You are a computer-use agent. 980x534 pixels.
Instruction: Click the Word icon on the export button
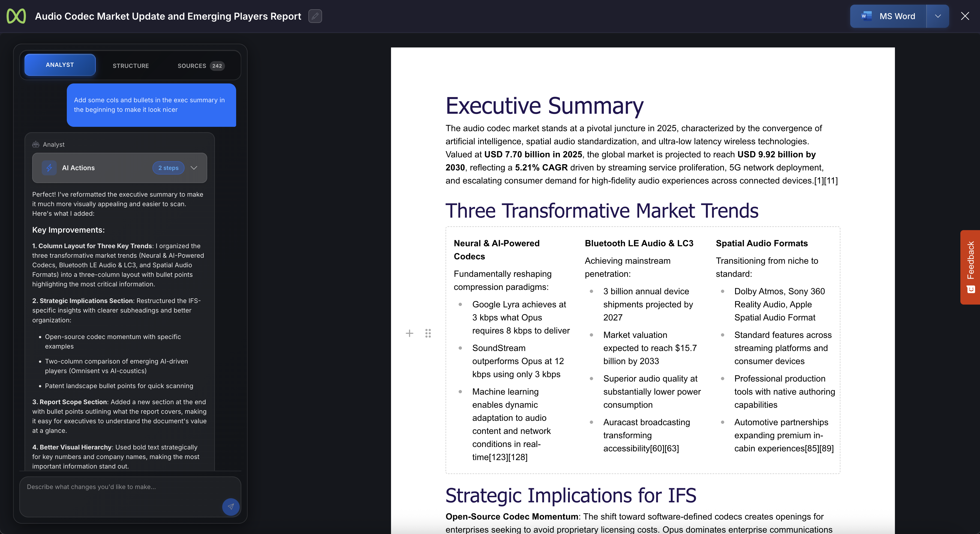[x=866, y=16]
